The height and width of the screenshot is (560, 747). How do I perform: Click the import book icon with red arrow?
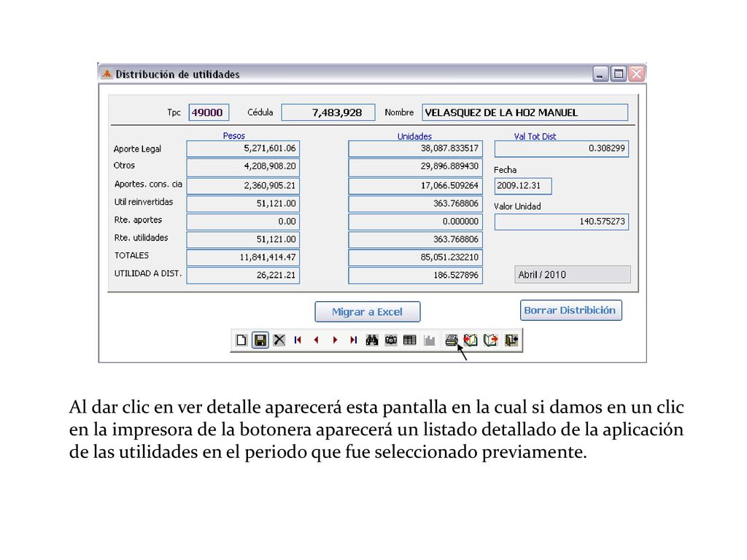click(471, 340)
